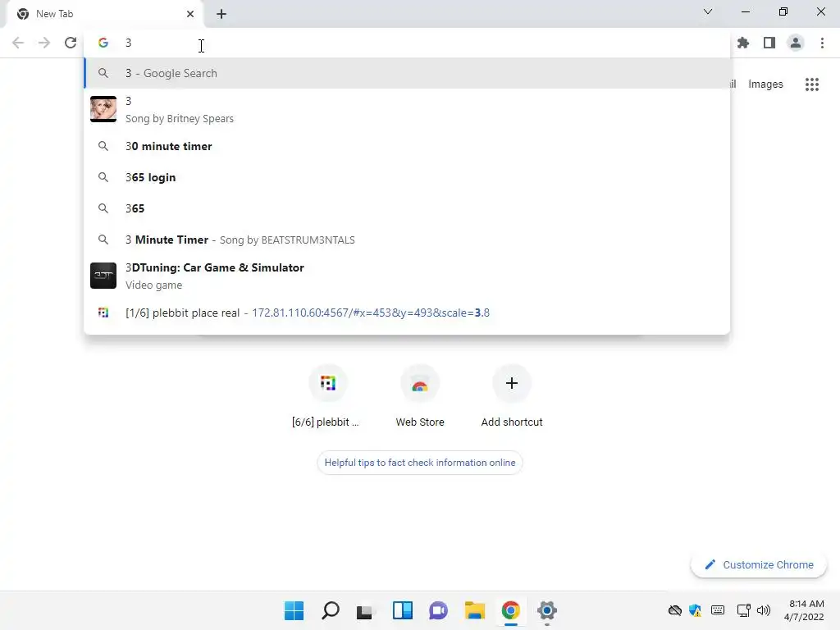Screen dimensions: 840x630
Task: Open the tab search chevron
Action: point(708,11)
